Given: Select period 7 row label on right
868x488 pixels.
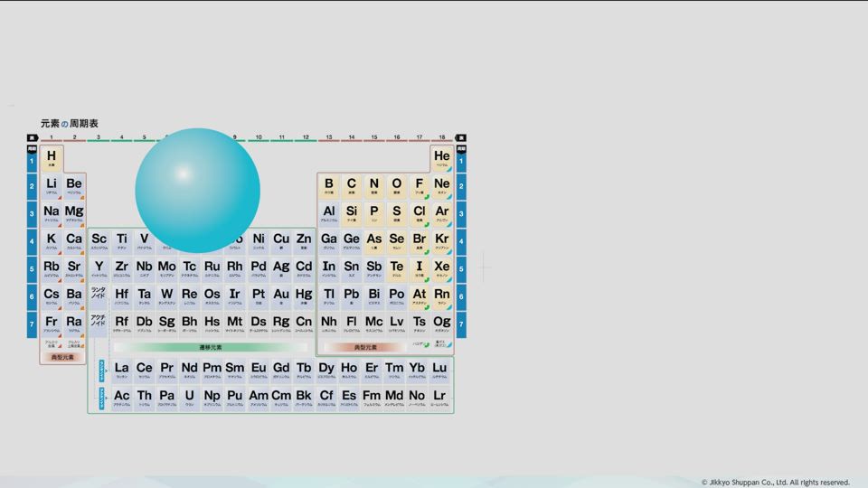Looking at the screenshot, I should point(461,324).
